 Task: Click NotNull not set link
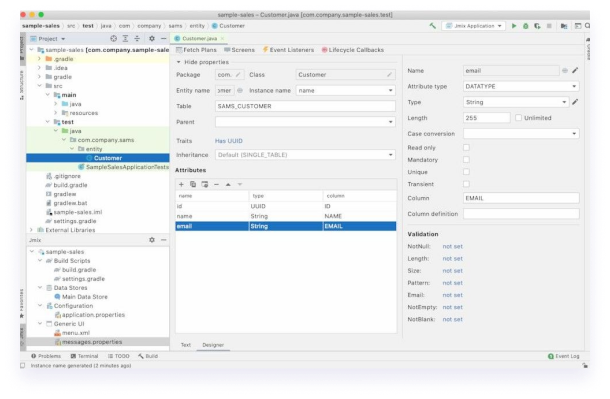point(452,246)
